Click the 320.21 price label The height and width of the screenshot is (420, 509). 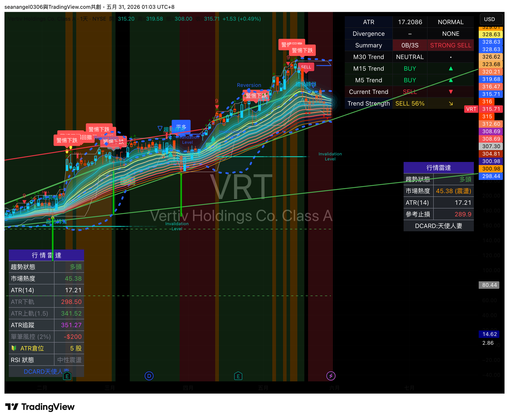coord(491,72)
